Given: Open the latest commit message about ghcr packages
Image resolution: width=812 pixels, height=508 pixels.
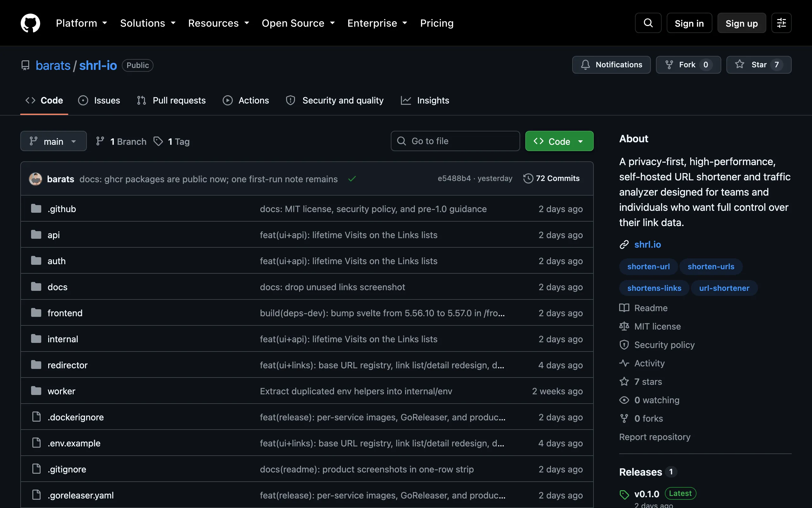Looking at the screenshot, I should click(208, 179).
